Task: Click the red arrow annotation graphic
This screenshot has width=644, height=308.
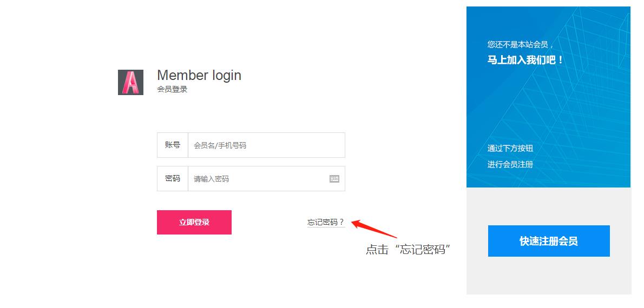Action: (374, 229)
